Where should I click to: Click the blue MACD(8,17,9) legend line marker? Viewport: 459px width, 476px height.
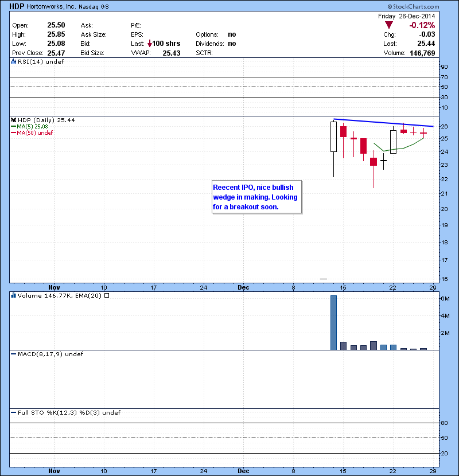[13, 354]
